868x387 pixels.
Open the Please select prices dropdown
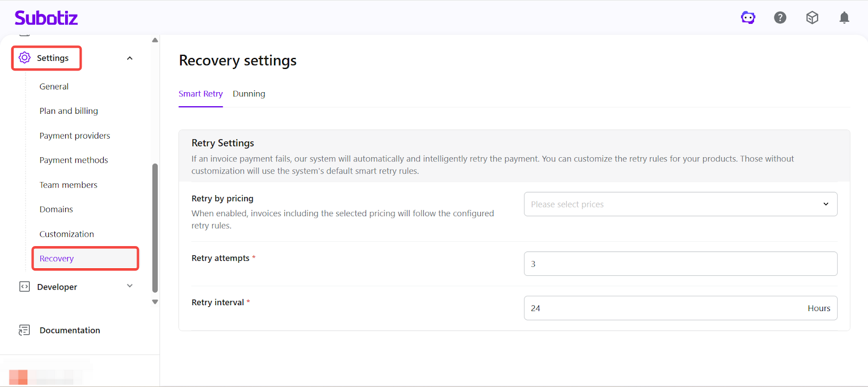680,204
